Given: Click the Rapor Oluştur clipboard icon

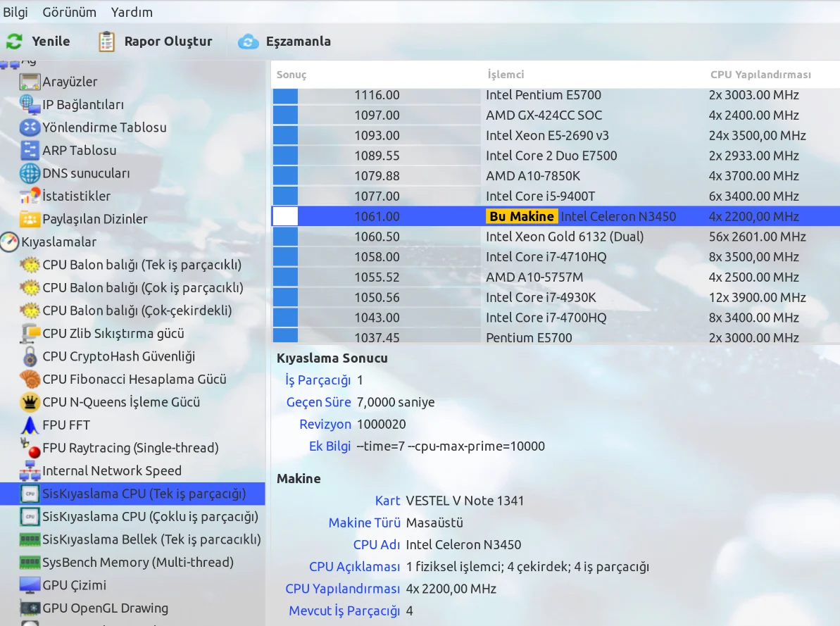Looking at the screenshot, I should pos(106,42).
